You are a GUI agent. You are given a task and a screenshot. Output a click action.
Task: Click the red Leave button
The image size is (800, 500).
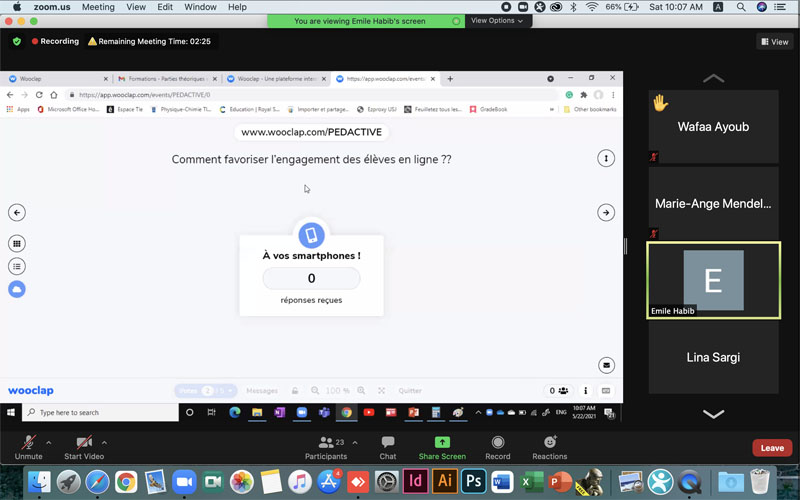[x=772, y=448]
